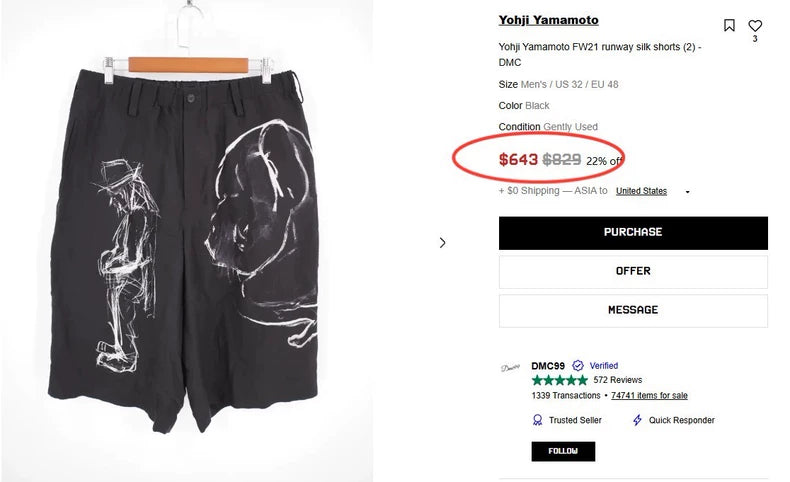Click the heart icon to like the listing
This screenshot has width=790, height=482.
(x=755, y=26)
